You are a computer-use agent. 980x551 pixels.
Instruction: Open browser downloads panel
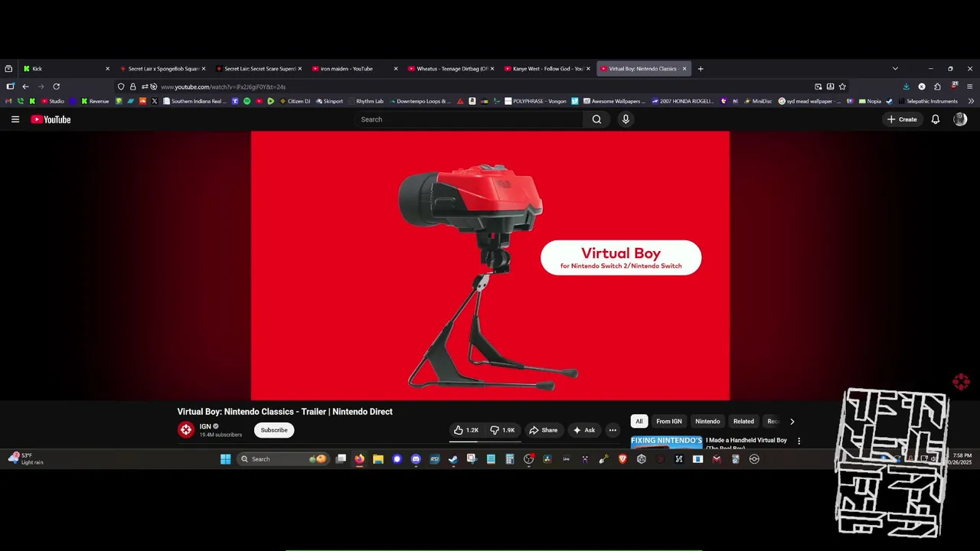tap(906, 86)
